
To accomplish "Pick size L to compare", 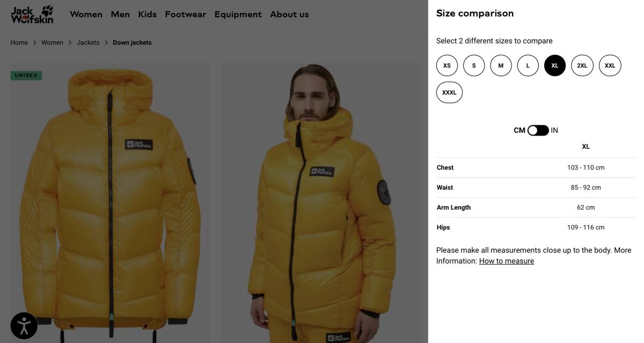I will (x=528, y=65).
